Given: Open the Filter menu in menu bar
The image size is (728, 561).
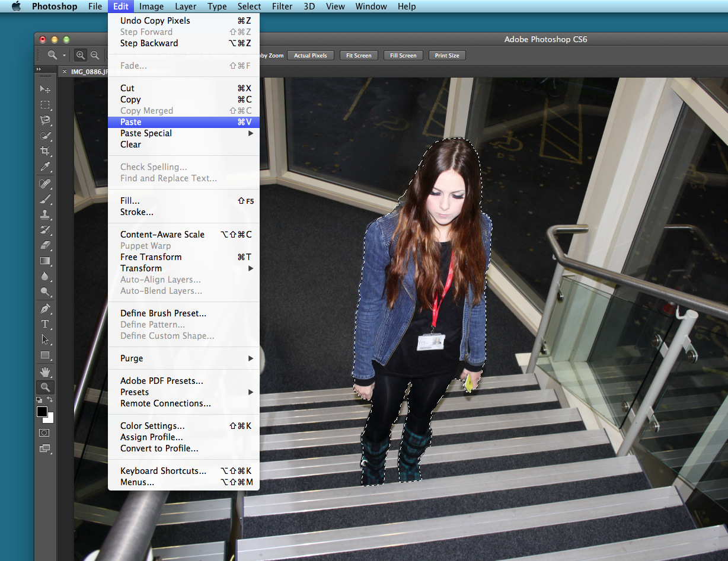Looking at the screenshot, I should click(282, 7).
